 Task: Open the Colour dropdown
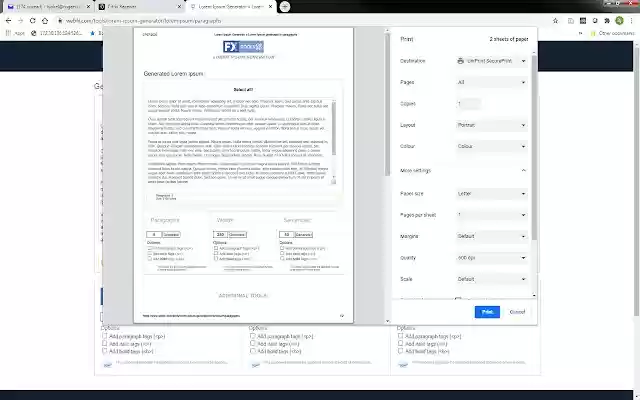(491, 146)
